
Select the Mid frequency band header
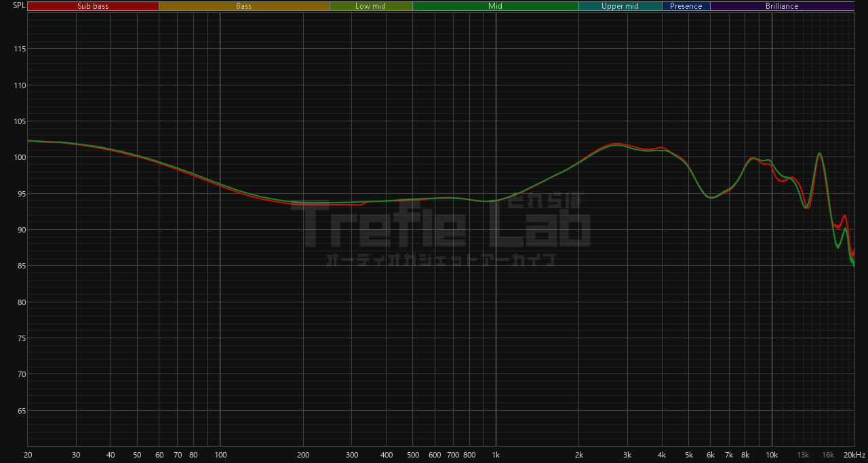coord(495,6)
